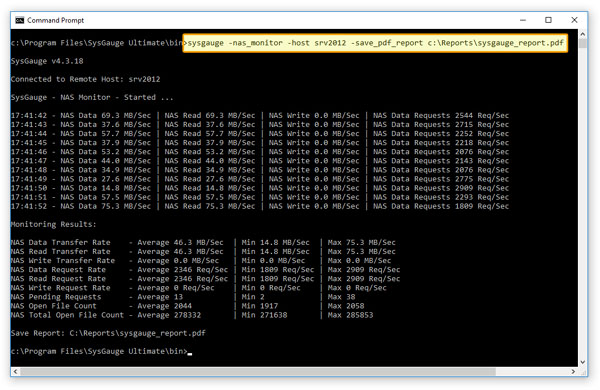Click 'Connected to Remote Host: srv2012' line
The height and width of the screenshot is (390, 600).
coord(86,79)
